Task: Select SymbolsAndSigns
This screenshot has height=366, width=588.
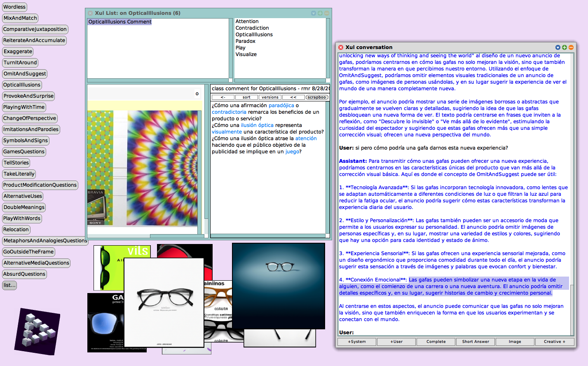Action: [x=26, y=141]
